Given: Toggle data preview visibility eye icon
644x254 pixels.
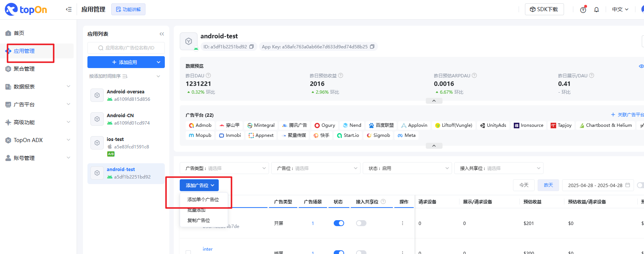Looking at the screenshot, I should pos(641,66).
